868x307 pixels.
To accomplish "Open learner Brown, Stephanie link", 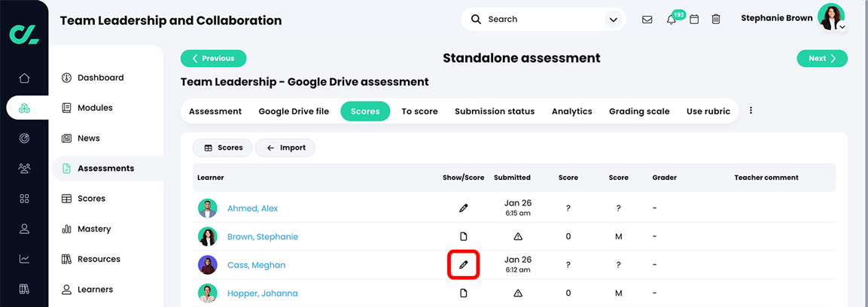I will click(263, 237).
